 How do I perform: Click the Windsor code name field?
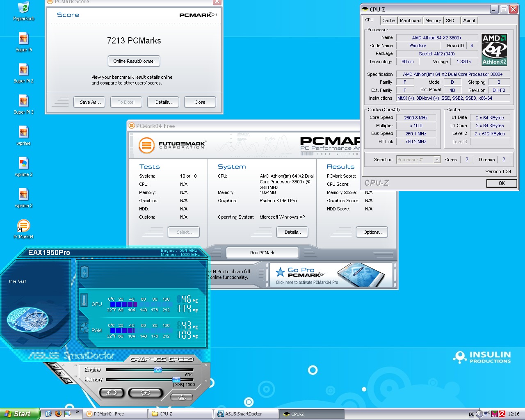418,46
